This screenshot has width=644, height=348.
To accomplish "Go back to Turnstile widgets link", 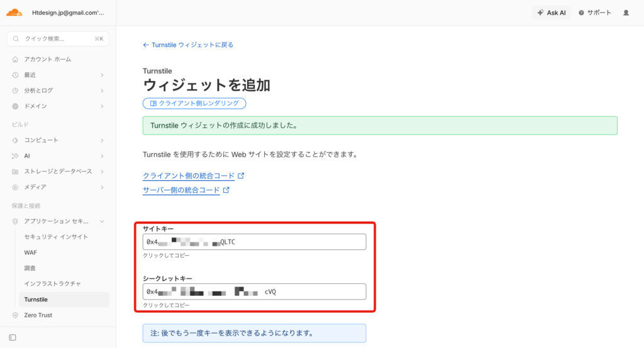I will [188, 45].
